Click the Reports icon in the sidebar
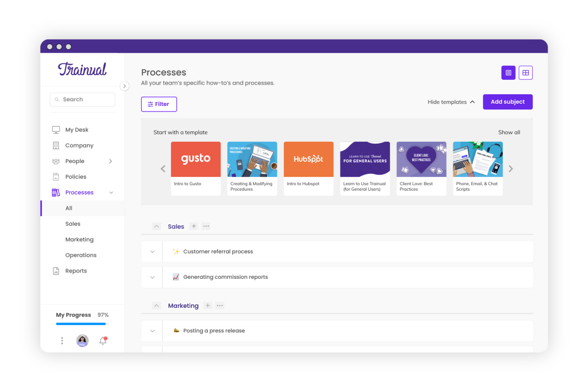 point(56,270)
